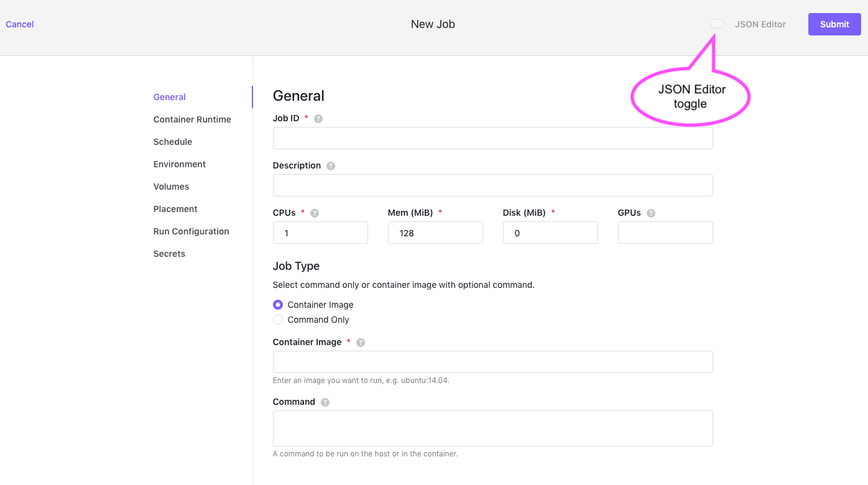This screenshot has width=868, height=485.
Task: Select the Container Image radio option
Action: (x=278, y=305)
